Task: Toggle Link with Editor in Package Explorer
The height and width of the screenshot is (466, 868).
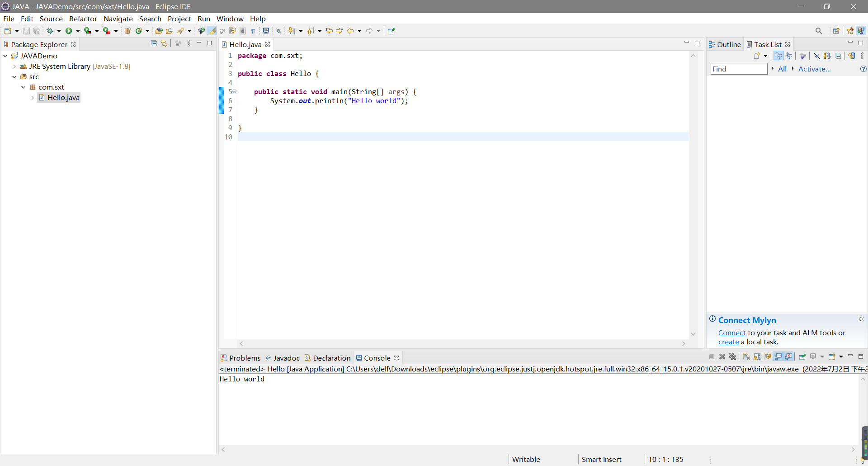Action: point(164,43)
